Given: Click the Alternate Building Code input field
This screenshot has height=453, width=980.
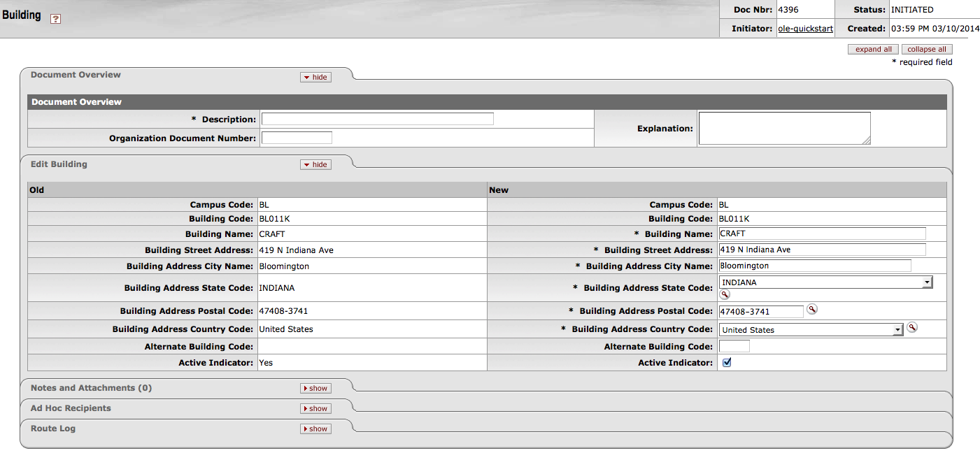Looking at the screenshot, I should 734,346.
